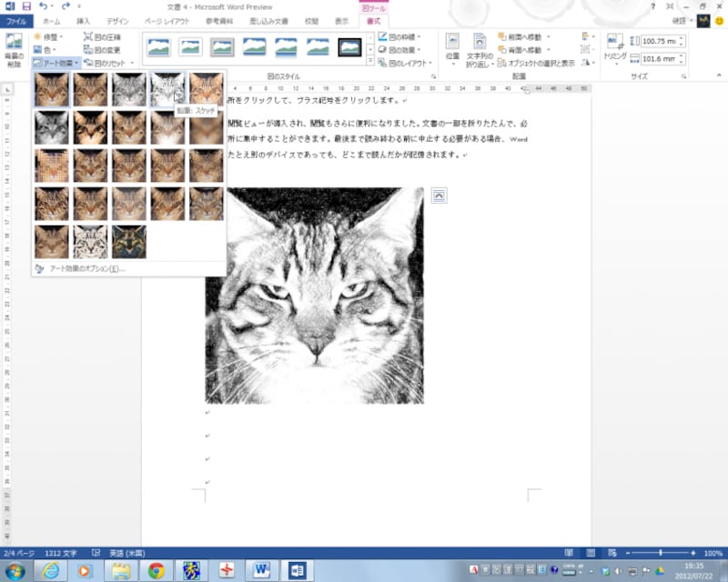Image resolution: width=728 pixels, height=582 pixels.
Task: Open Google Chrome from the taskbar
Action: 156,570
